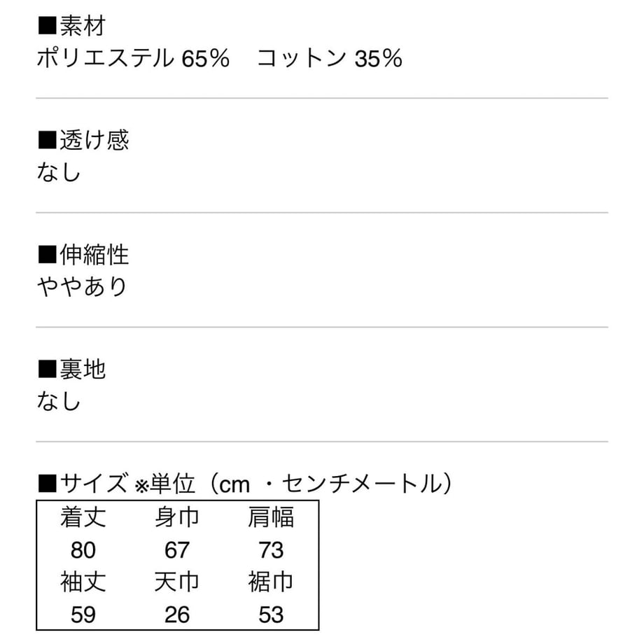
Task: Select the 肩幅 value 73
Action: (x=271, y=550)
